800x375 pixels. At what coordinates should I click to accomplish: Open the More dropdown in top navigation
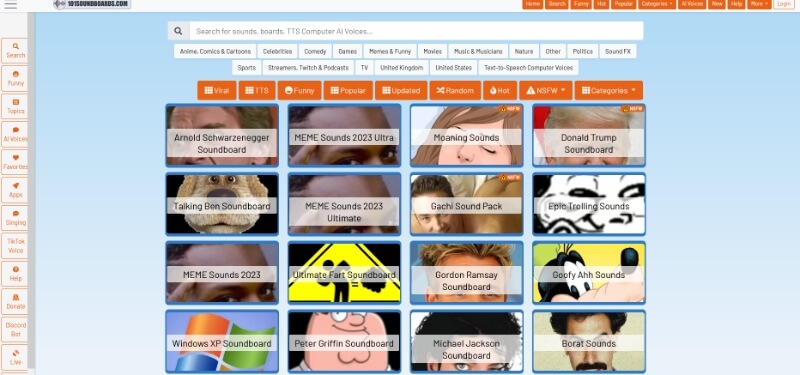click(x=759, y=4)
